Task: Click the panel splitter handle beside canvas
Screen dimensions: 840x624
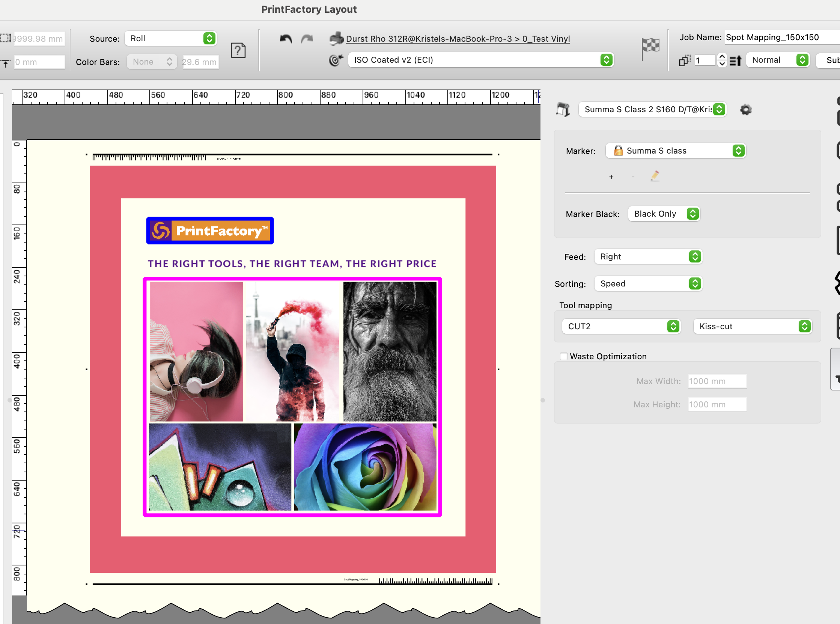Action: tap(542, 400)
